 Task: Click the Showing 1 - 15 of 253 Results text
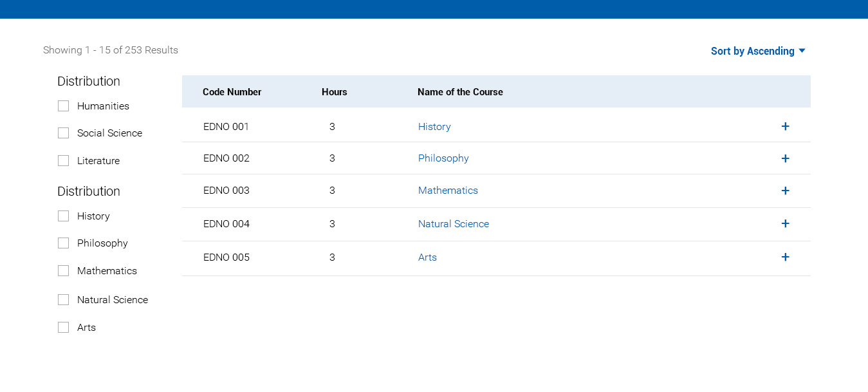click(x=111, y=50)
